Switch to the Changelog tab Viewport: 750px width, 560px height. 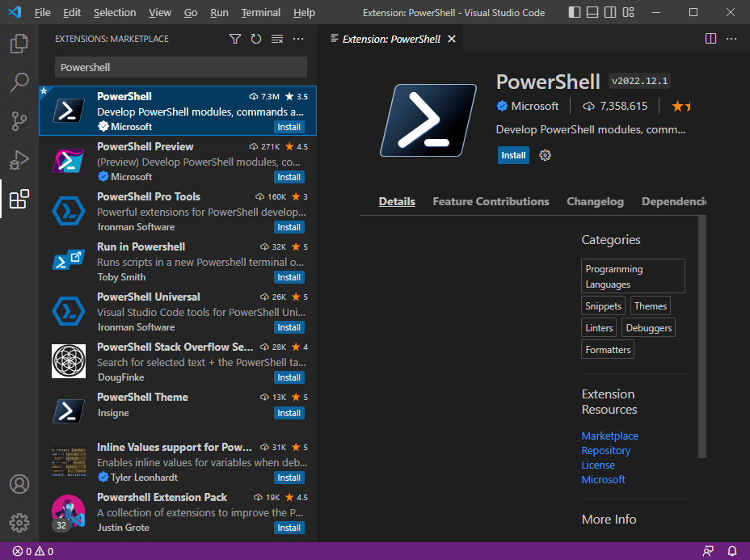tap(595, 201)
